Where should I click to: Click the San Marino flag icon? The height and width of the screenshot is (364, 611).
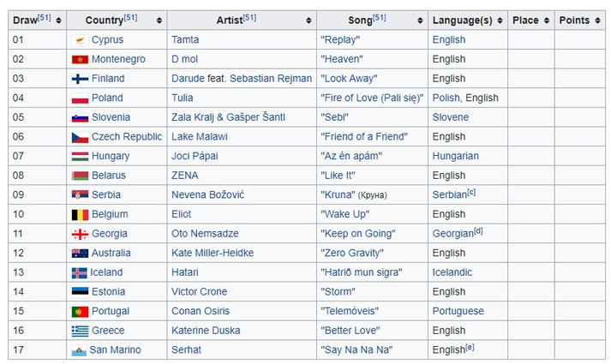79,351
